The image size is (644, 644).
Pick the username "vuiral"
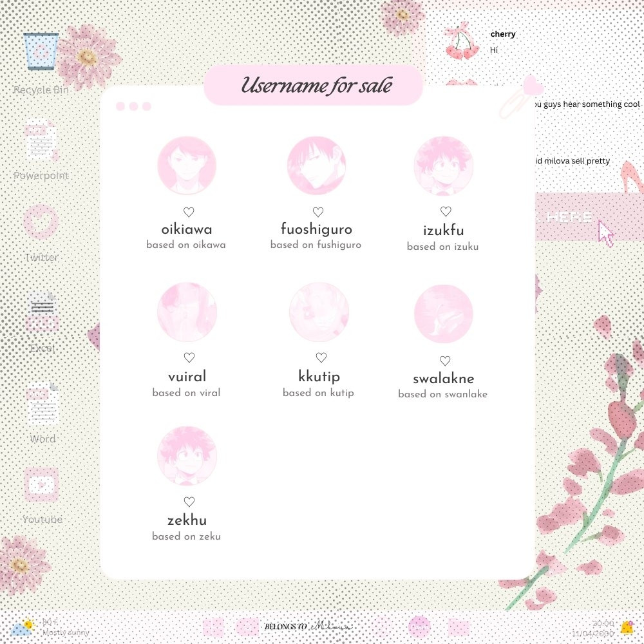click(187, 376)
